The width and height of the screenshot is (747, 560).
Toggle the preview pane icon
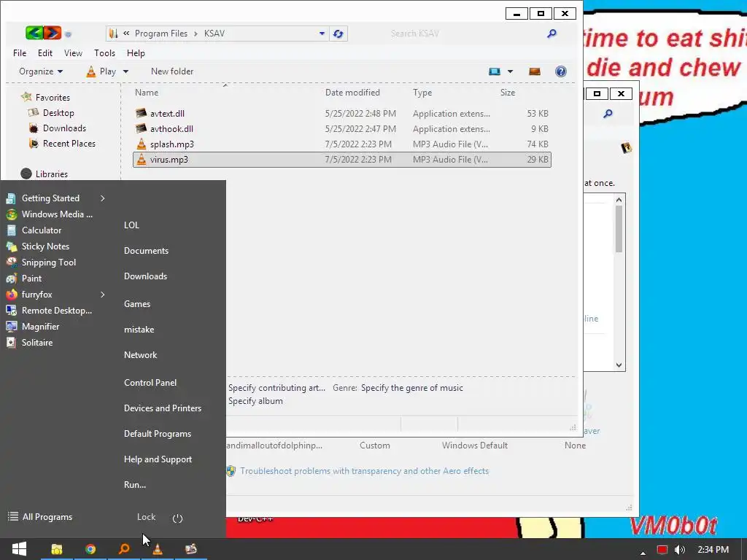pyautogui.click(x=535, y=71)
